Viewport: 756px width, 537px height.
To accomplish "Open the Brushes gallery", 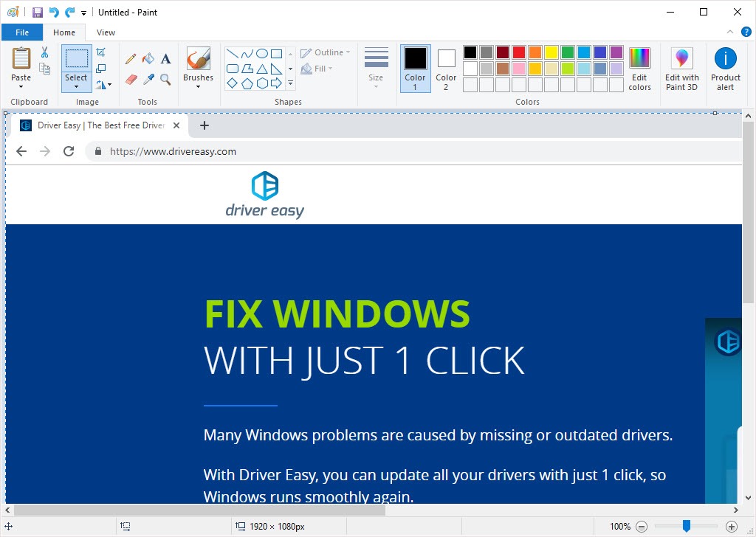I will [198, 68].
